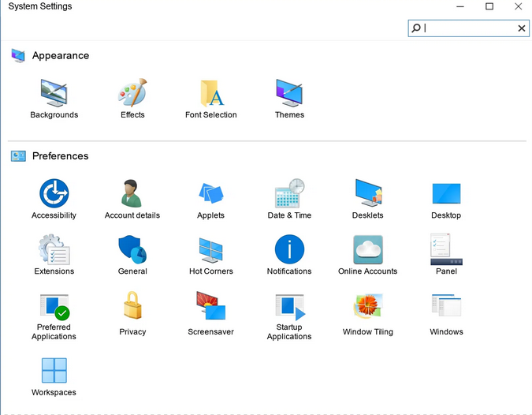The image size is (532, 415).
Task: Click the "Font Selection" label text
Action: 211,114
